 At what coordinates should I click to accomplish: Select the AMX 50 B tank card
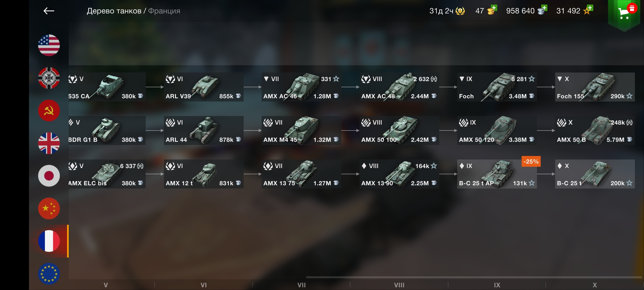click(x=595, y=130)
